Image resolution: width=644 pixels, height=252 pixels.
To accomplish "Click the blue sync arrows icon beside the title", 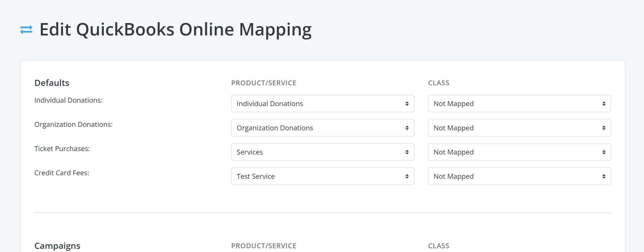I will 26,30.
